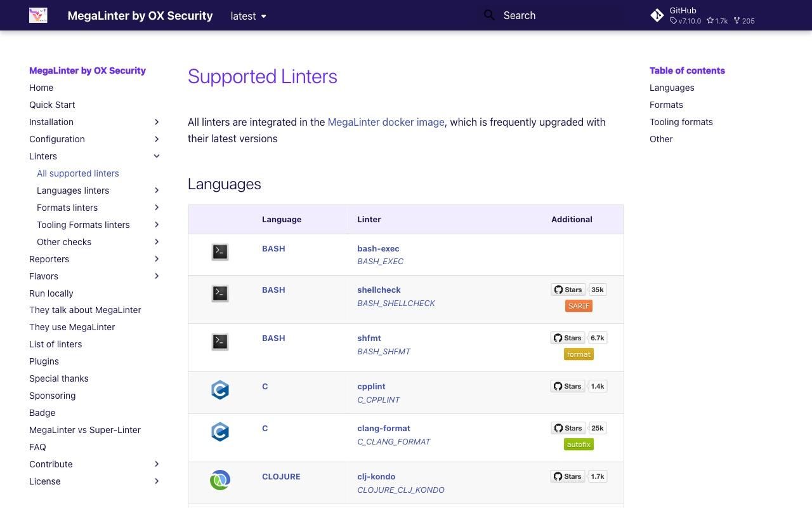Viewport: 812px width, 508px height.
Task: Click the GitHub Stars badge for clj-kondo
Action: coord(579,476)
